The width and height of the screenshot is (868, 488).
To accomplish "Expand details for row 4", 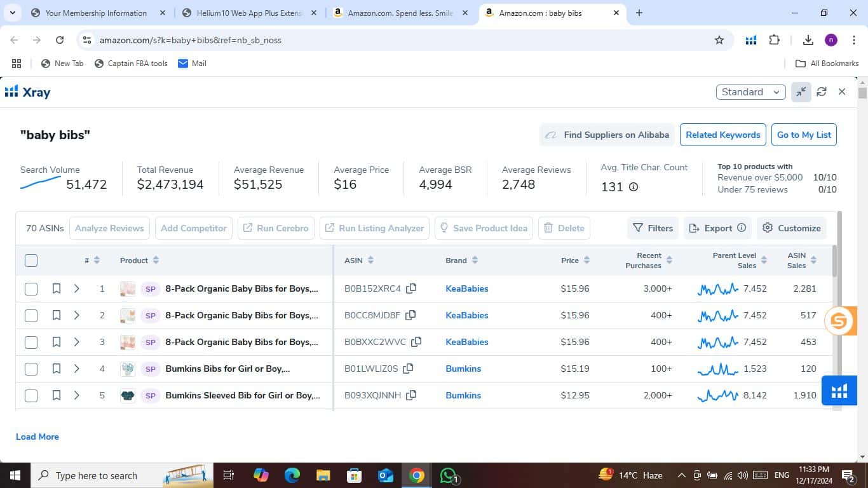I will [76, 369].
